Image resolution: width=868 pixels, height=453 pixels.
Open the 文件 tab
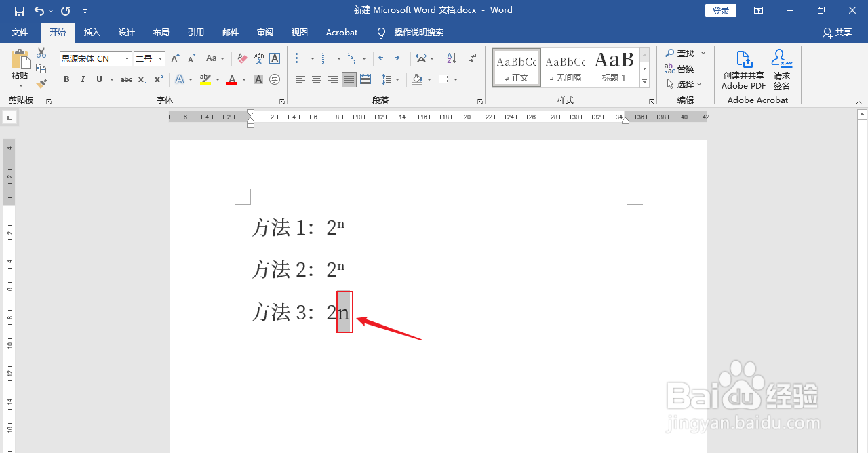(20, 33)
